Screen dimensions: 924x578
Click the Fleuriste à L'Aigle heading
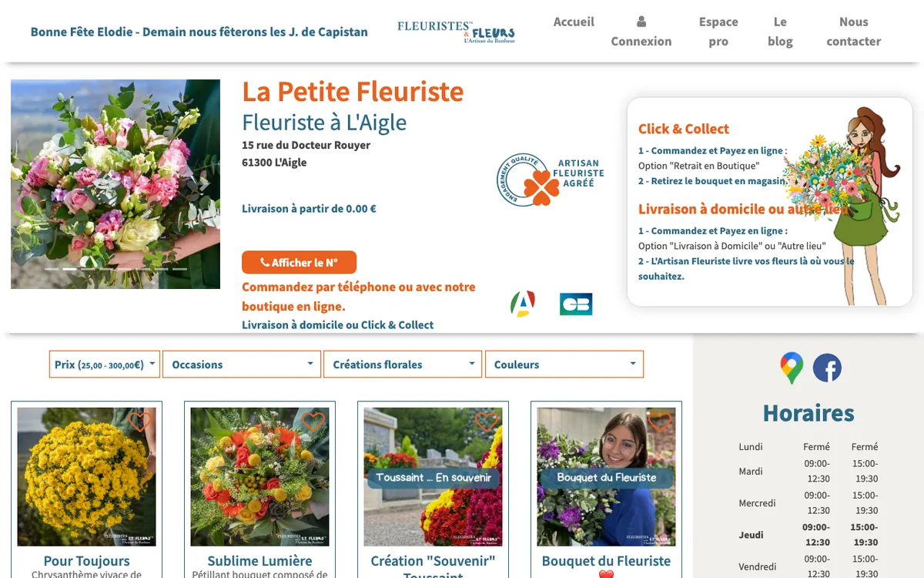[324, 123]
